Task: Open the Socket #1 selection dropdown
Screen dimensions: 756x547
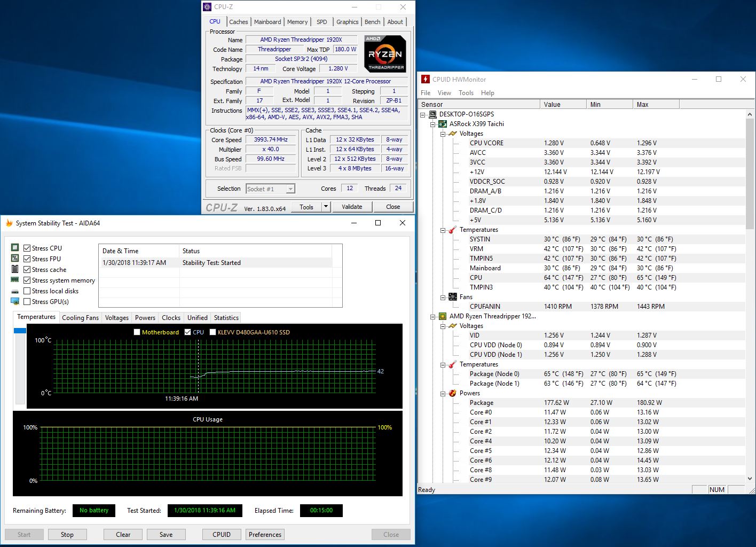Action: point(290,189)
